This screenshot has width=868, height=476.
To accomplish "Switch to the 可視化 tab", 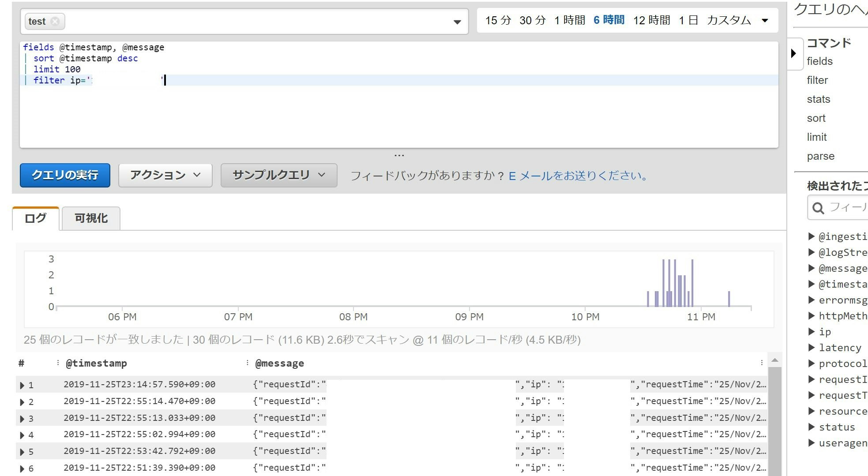I will pos(91,218).
